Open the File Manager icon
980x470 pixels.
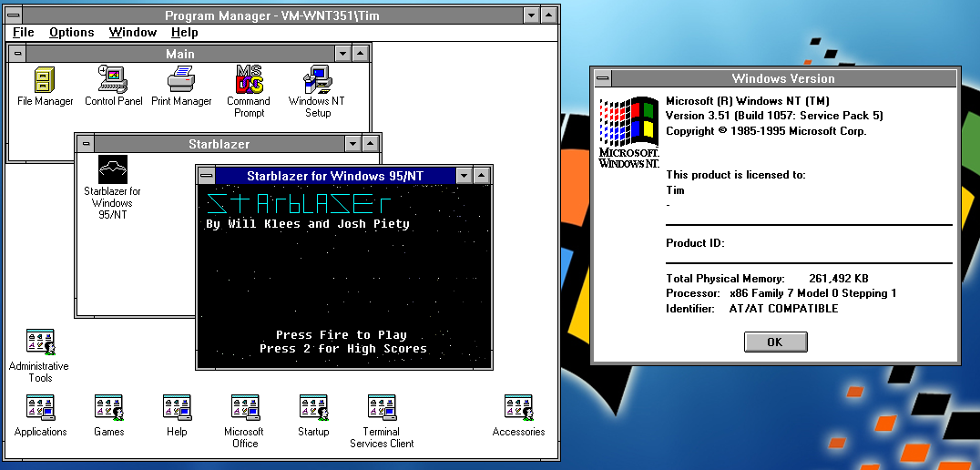pos(45,80)
